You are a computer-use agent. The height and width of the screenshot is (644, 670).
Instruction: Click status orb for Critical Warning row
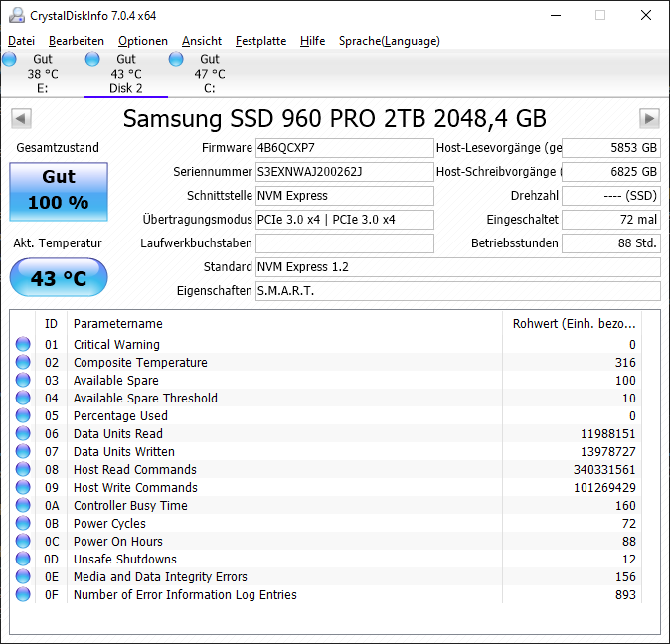23,345
